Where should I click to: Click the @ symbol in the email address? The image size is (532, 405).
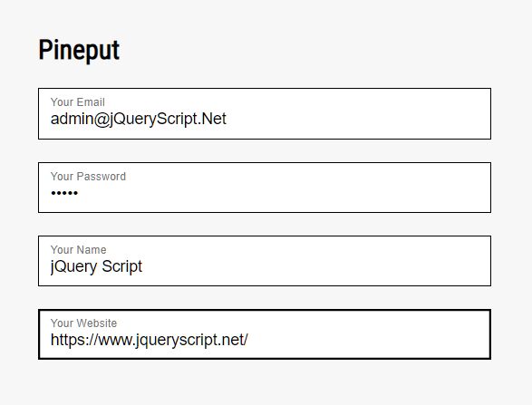(x=101, y=120)
